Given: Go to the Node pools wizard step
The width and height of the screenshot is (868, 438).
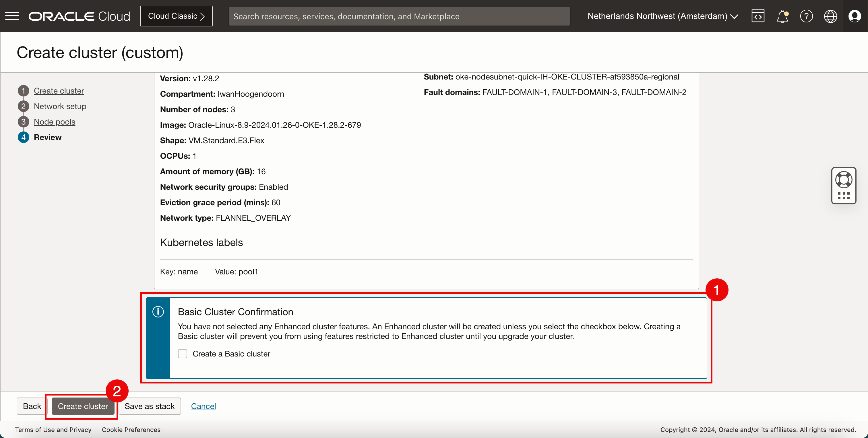Looking at the screenshot, I should click(54, 122).
